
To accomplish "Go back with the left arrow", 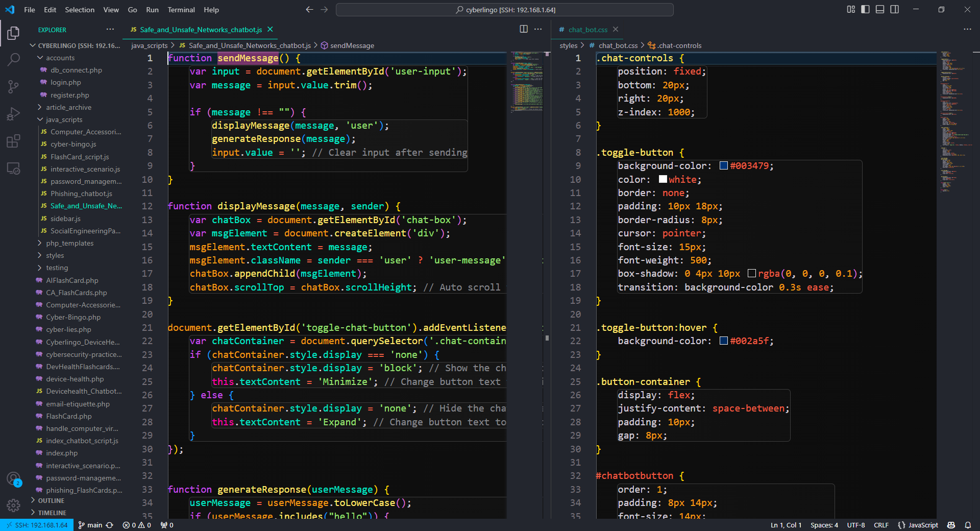I will [x=309, y=10].
